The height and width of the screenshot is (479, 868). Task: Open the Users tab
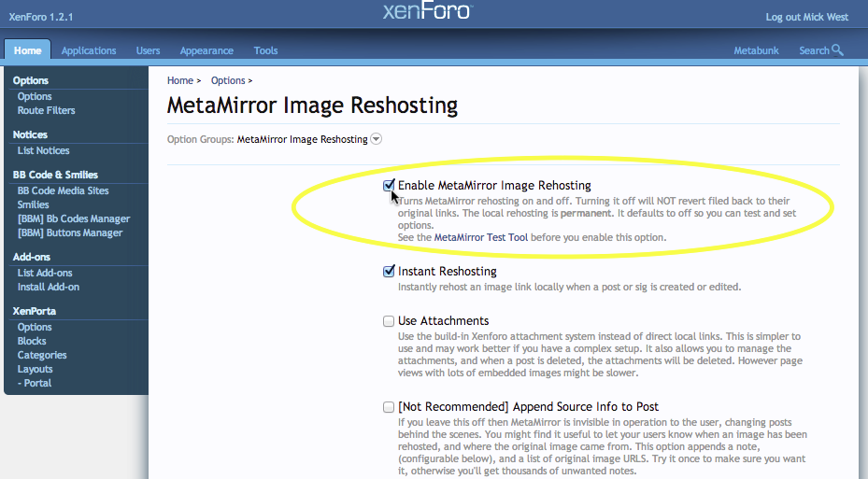[148, 50]
